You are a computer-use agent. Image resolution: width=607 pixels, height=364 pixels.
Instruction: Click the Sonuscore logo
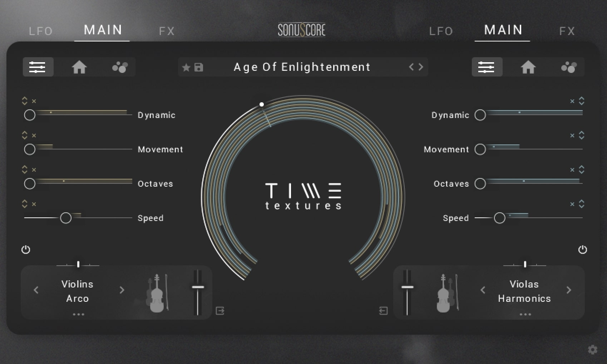(x=302, y=30)
